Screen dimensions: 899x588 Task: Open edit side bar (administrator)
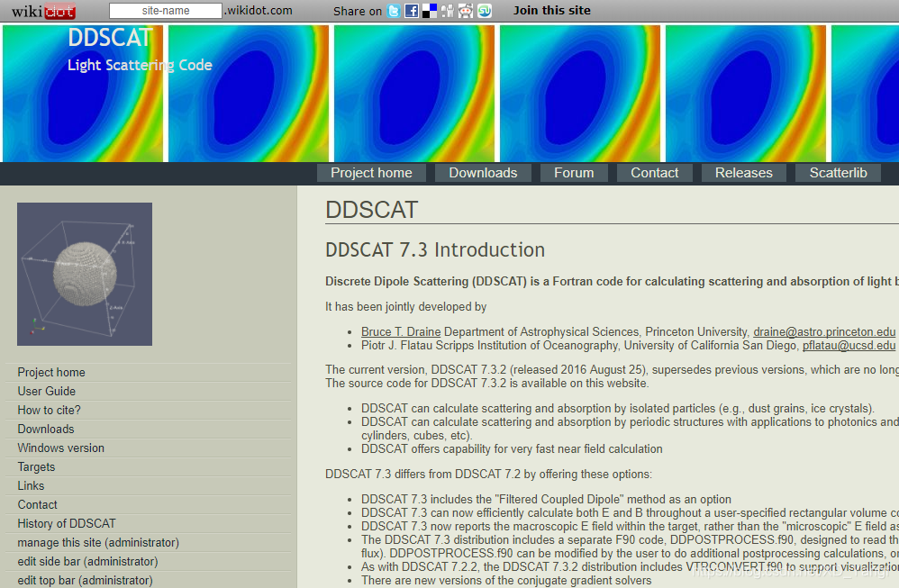pyautogui.click(x=87, y=562)
